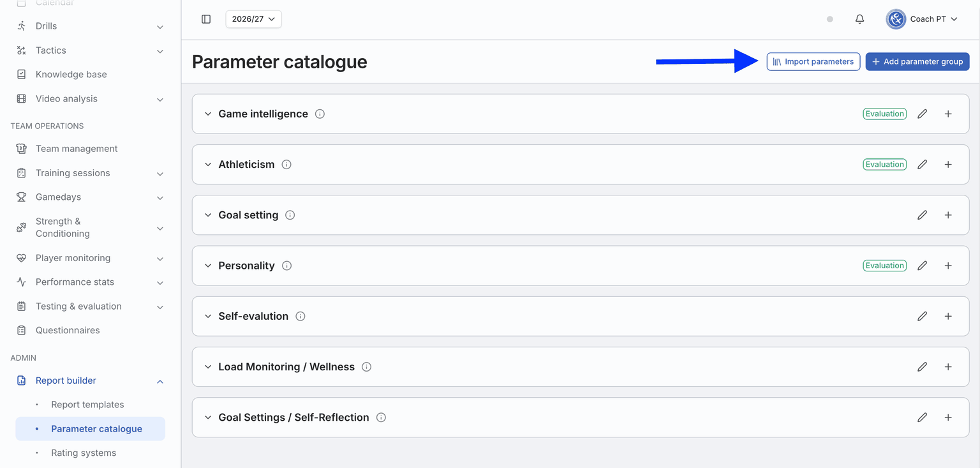Edit the Personality group pencil icon

(922, 266)
